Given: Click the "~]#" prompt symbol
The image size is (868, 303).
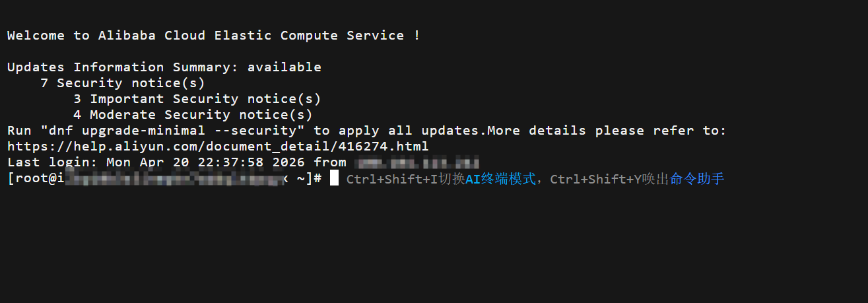Looking at the screenshot, I should click(308, 179).
